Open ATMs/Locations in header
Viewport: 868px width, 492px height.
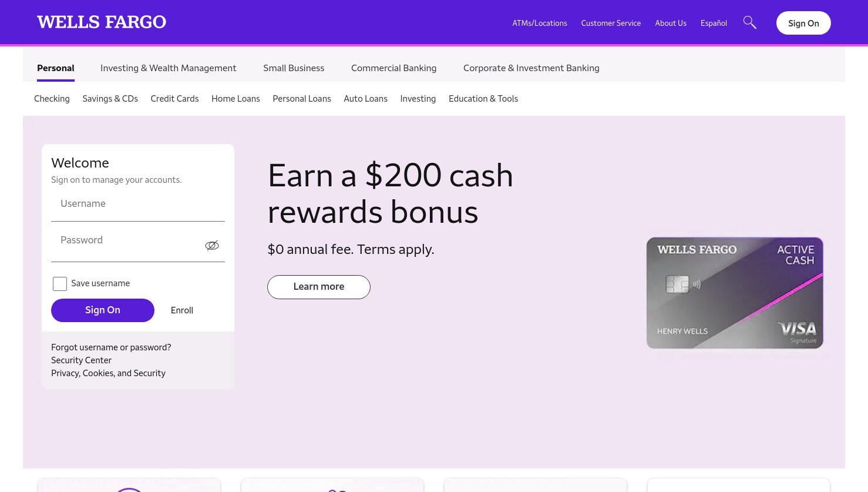[x=540, y=23]
